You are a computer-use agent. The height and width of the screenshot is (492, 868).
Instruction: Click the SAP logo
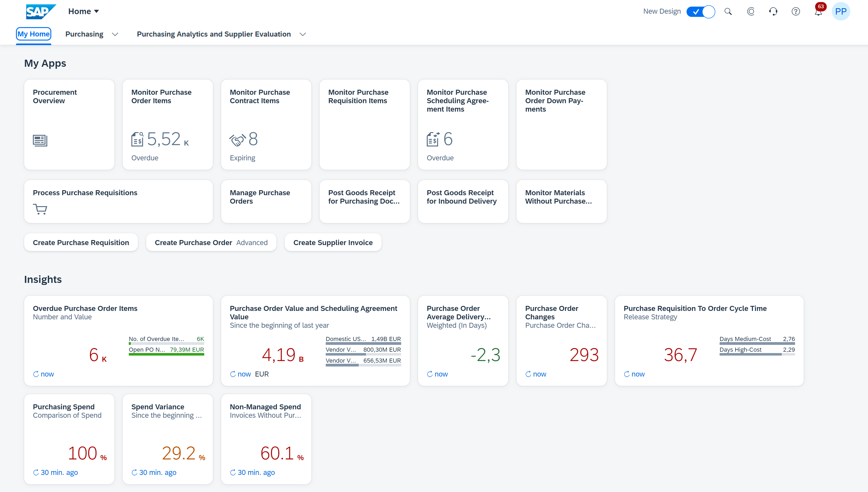[41, 11]
